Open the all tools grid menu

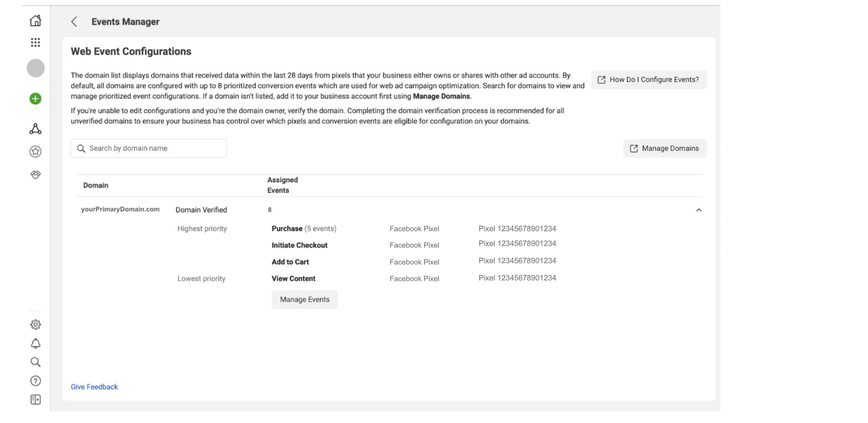(35, 42)
